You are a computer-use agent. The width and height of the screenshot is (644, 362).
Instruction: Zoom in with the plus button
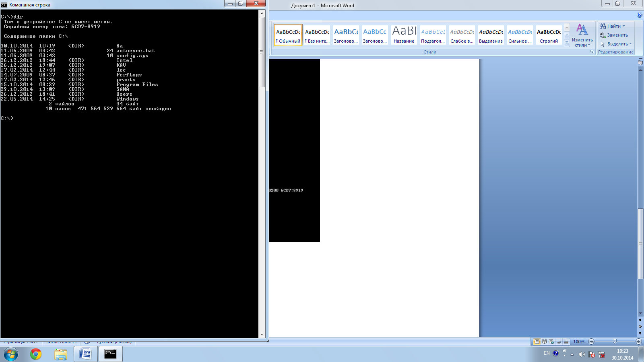639,341
